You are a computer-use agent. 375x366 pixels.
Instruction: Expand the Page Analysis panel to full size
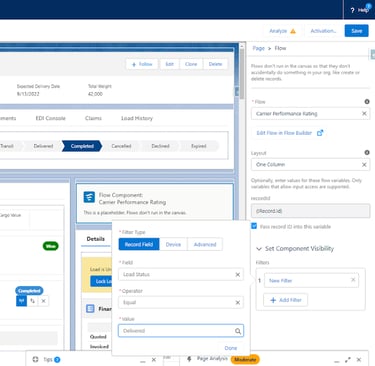[348, 360]
